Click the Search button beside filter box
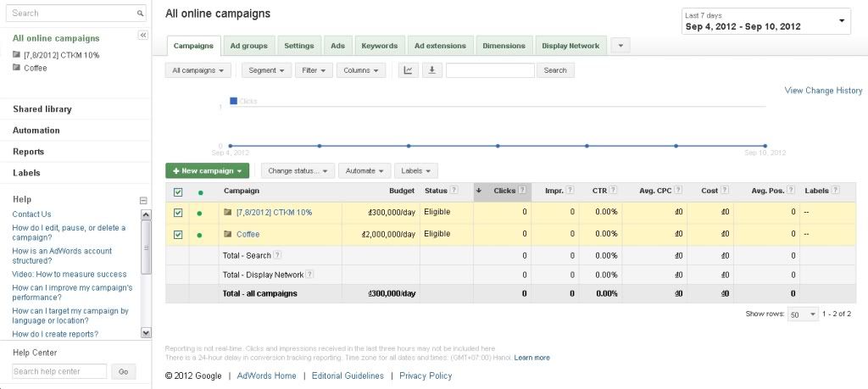The image size is (868, 389). [x=555, y=71]
